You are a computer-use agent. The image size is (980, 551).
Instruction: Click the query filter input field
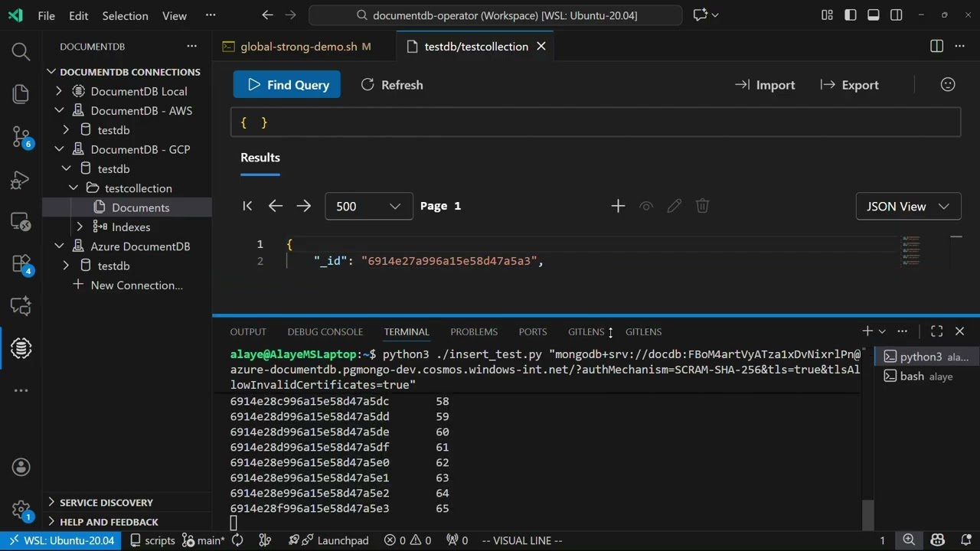[x=596, y=122]
